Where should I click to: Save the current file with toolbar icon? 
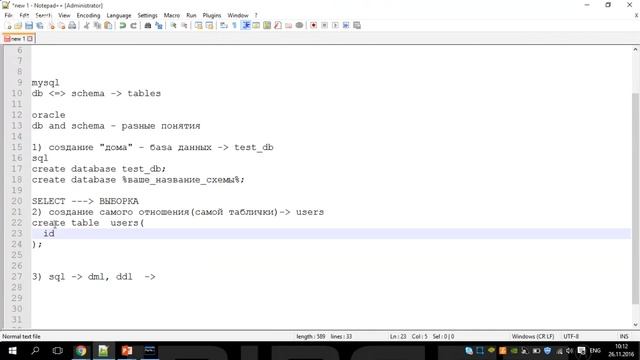29,25
